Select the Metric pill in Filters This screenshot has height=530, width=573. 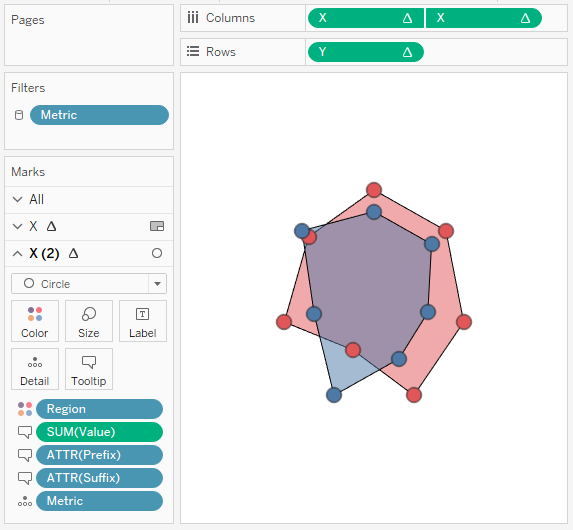click(x=99, y=115)
